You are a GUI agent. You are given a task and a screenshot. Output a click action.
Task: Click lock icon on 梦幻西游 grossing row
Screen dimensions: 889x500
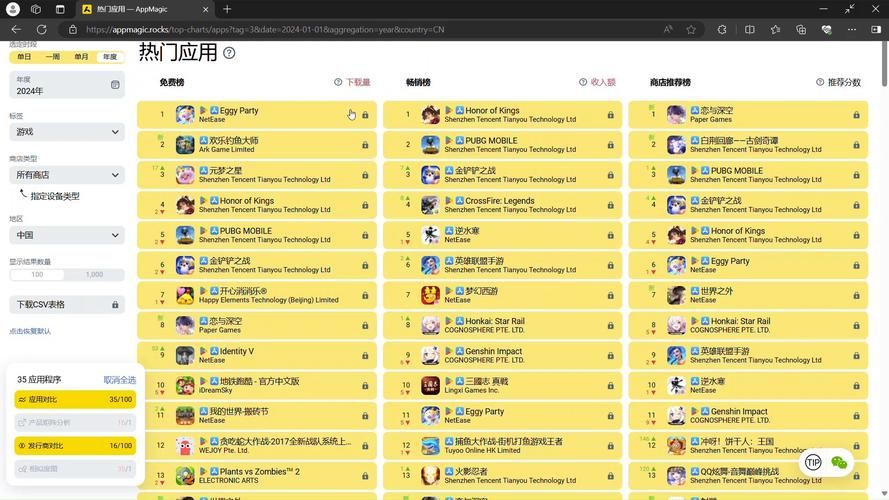click(611, 295)
